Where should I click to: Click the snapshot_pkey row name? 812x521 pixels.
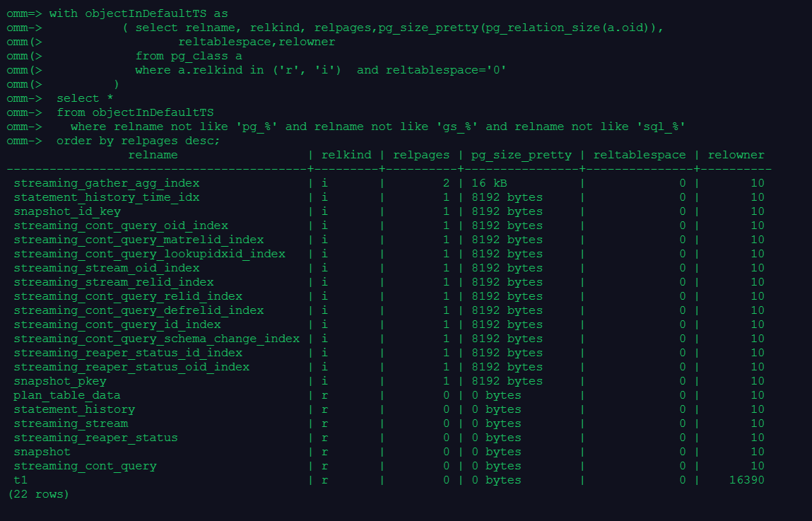click(60, 381)
